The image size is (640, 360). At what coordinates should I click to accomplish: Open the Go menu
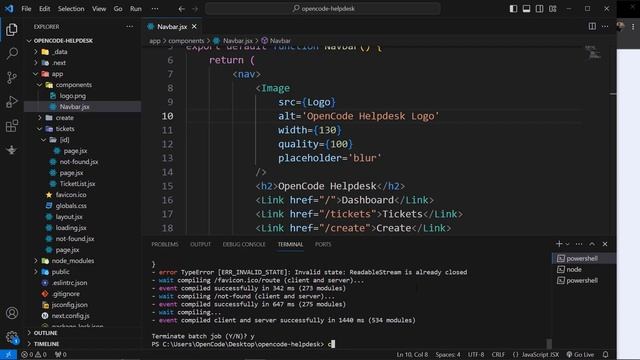point(118,9)
